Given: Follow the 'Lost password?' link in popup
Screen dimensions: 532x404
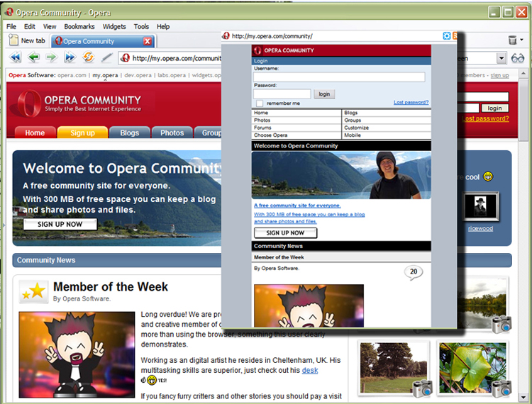Looking at the screenshot, I should (411, 103).
